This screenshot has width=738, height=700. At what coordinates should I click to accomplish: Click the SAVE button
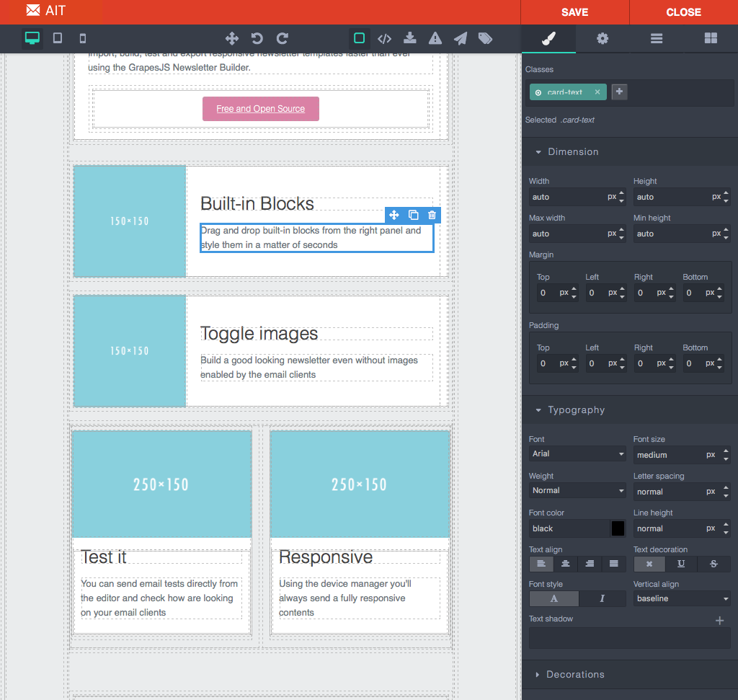574,12
